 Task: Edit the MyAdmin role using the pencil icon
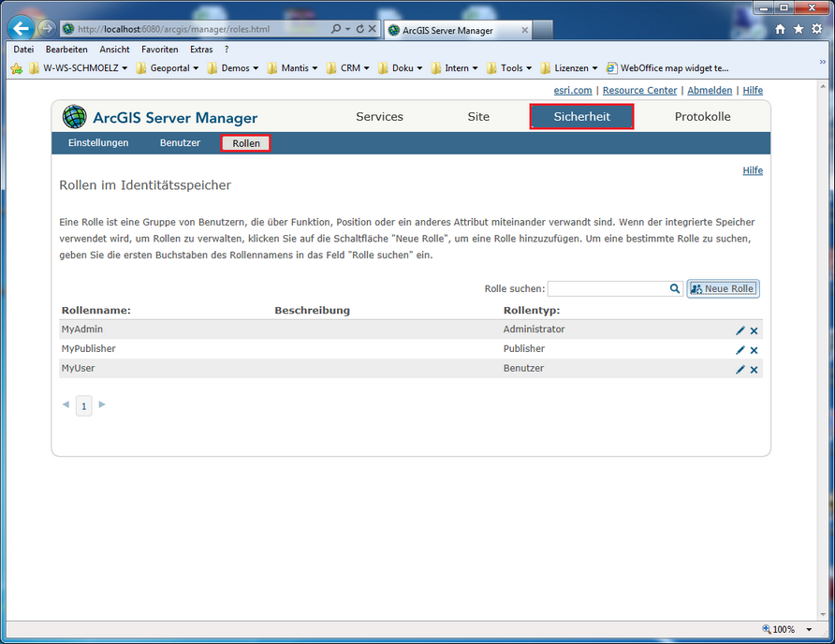740,329
